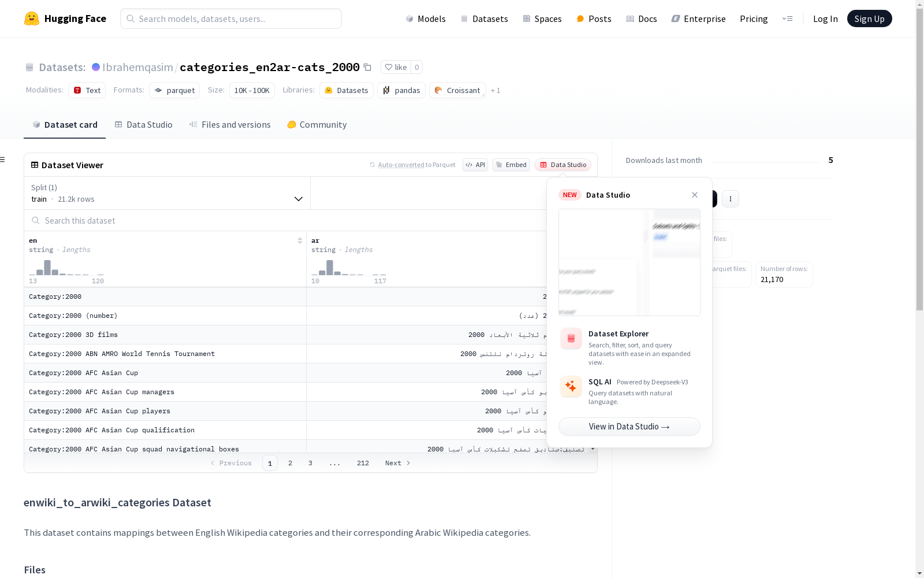Go to page 3 of the dataset
The width and height of the screenshot is (924, 578).
click(310, 463)
